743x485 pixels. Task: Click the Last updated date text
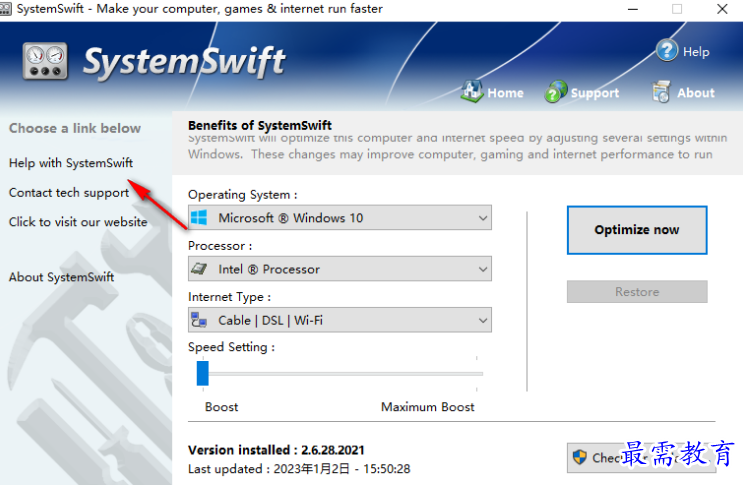tap(299, 469)
